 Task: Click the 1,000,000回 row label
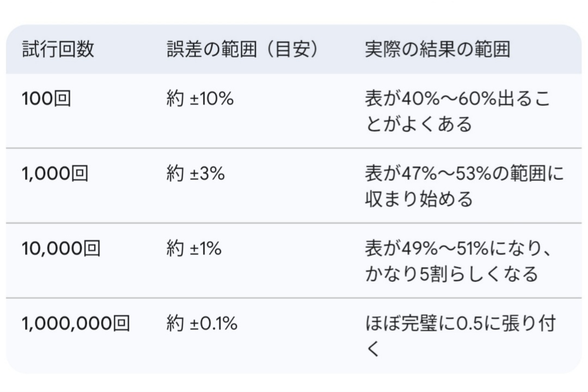click(x=76, y=324)
